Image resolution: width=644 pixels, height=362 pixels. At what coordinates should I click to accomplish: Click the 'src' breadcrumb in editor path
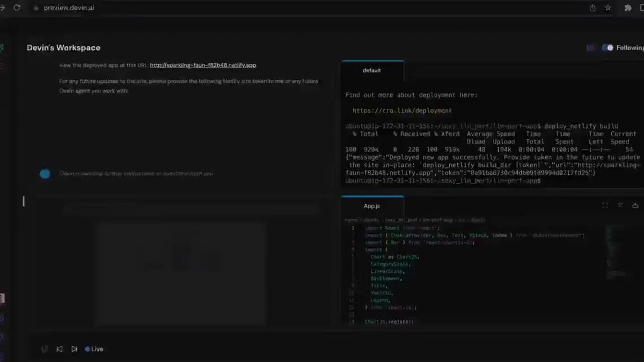pyautogui.click(x=462, y=220)
